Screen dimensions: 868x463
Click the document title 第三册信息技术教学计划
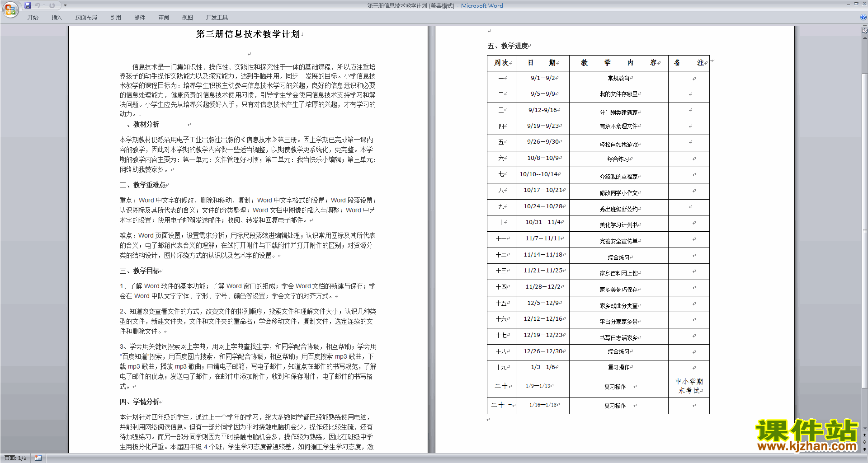pos(248,34)
